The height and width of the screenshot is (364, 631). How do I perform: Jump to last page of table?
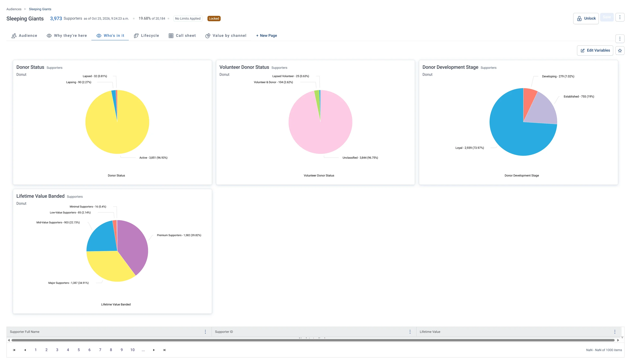pyautogui.click(x=165, y=350)
